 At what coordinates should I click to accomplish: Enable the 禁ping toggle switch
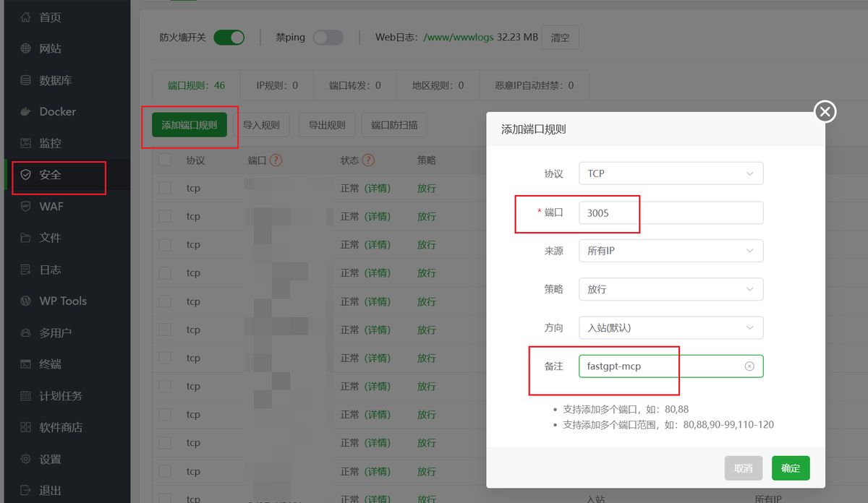point(328,38)
